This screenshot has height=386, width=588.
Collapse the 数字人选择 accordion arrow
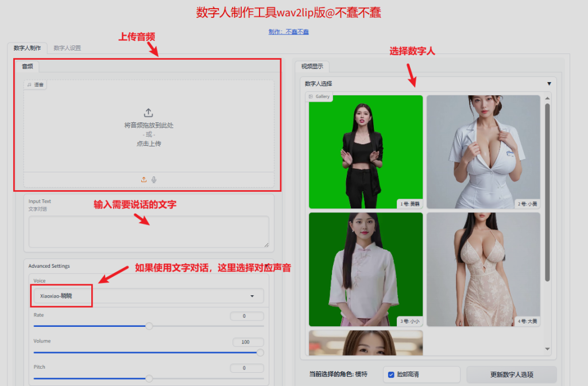[x=549, y=84]
